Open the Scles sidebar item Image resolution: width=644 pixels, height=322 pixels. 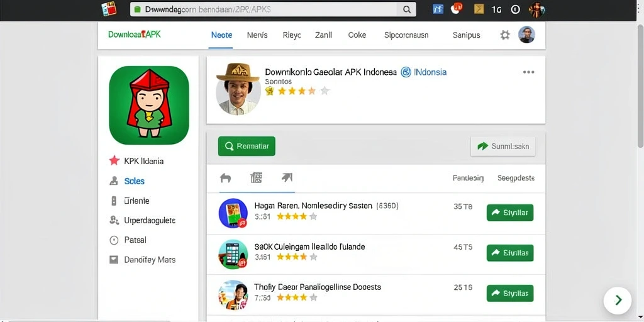[x=127, y=181]
